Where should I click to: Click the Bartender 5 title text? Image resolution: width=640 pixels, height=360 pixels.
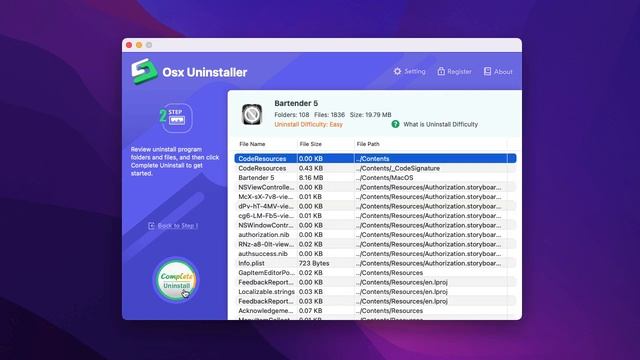(x=296, y=103)
